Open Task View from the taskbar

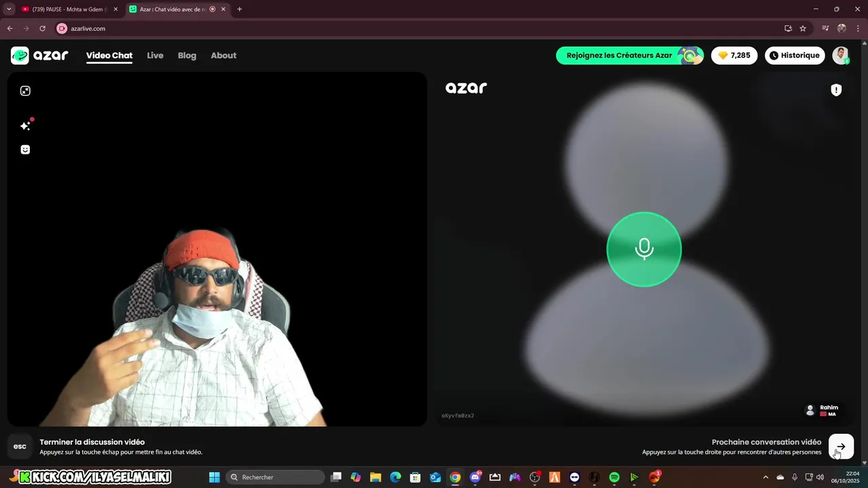(x=336, y=477)
